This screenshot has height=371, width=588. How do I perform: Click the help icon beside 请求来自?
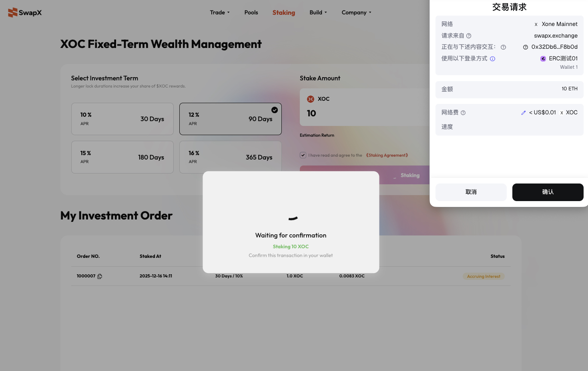click(x=469, y=36)
